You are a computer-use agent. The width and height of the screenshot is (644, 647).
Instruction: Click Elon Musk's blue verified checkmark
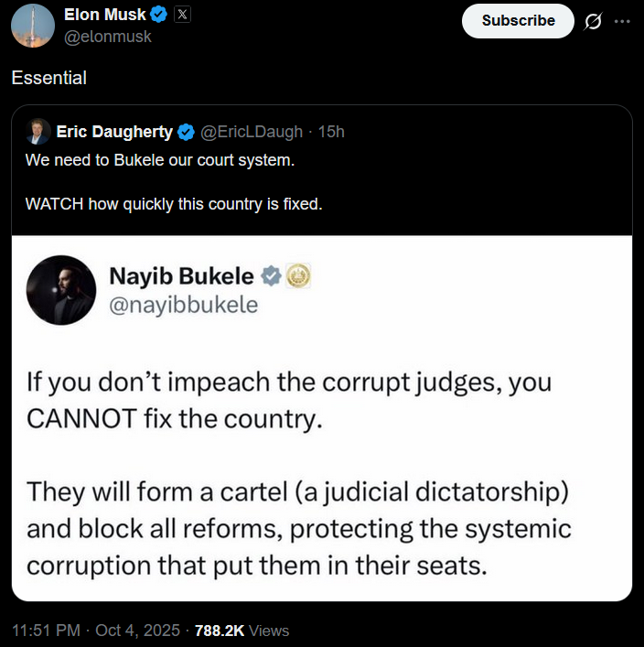[158, 15]
